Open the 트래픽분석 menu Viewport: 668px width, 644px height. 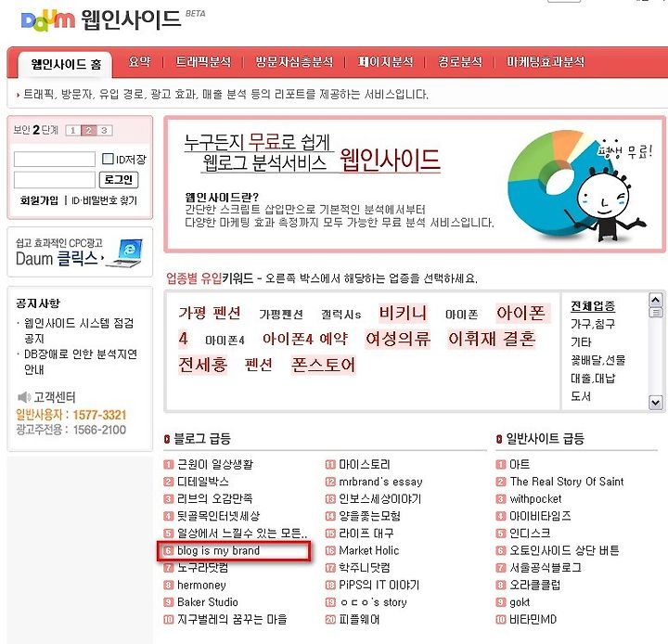[x=203, y=61]
